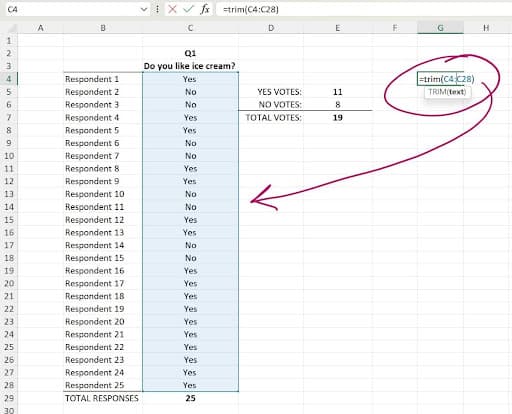Confirm the formula with checkmark icon
The width and height of the screenshot is (512, 414).
click(188, 9)
